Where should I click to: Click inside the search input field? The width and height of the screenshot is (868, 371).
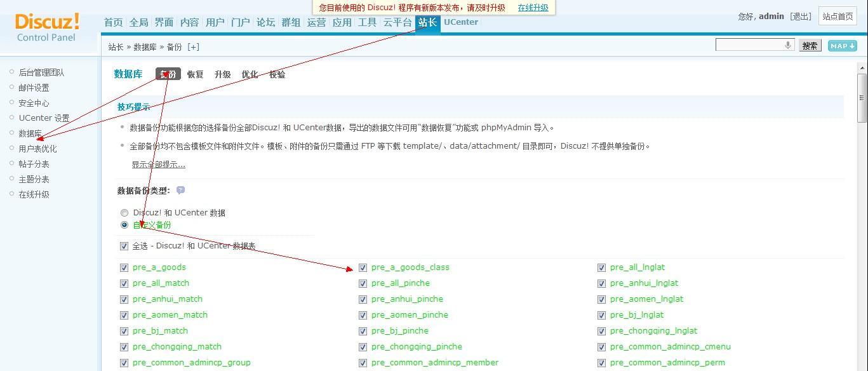749,45
